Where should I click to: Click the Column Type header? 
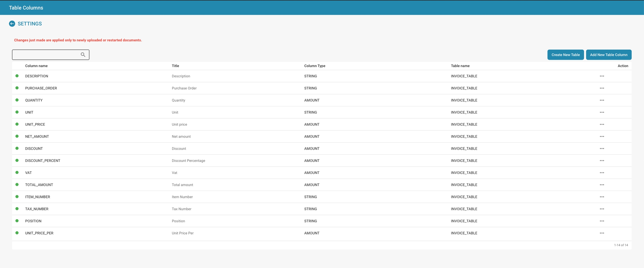point(315,66)
